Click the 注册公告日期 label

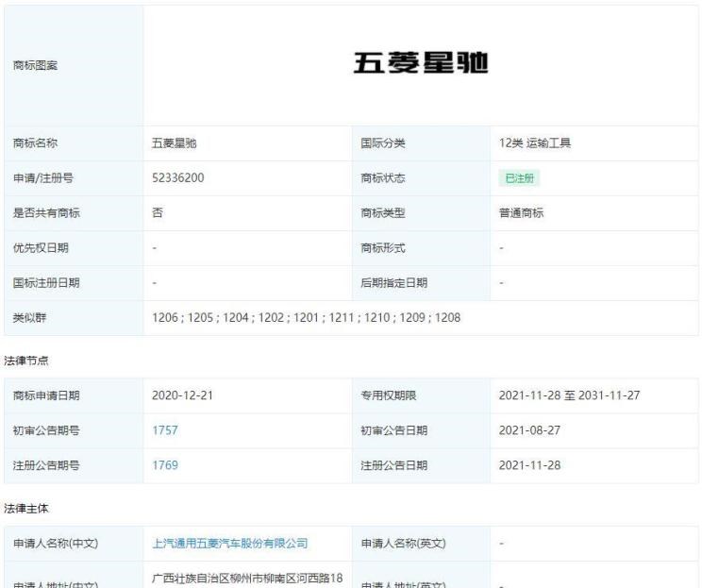click(x=394, y=465)
